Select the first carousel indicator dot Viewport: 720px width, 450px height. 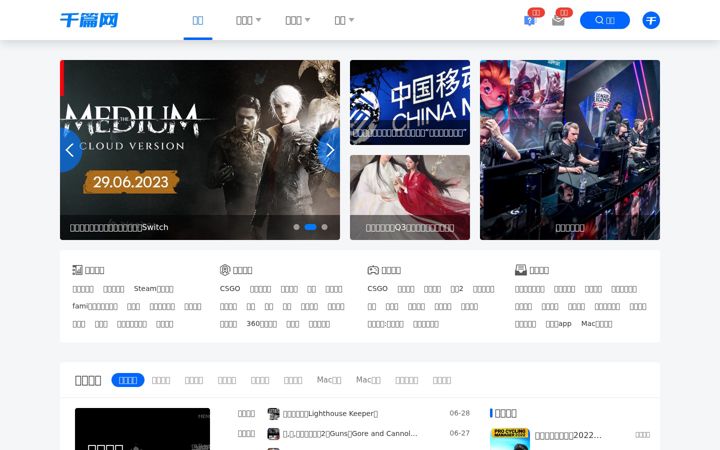point(296,227)
